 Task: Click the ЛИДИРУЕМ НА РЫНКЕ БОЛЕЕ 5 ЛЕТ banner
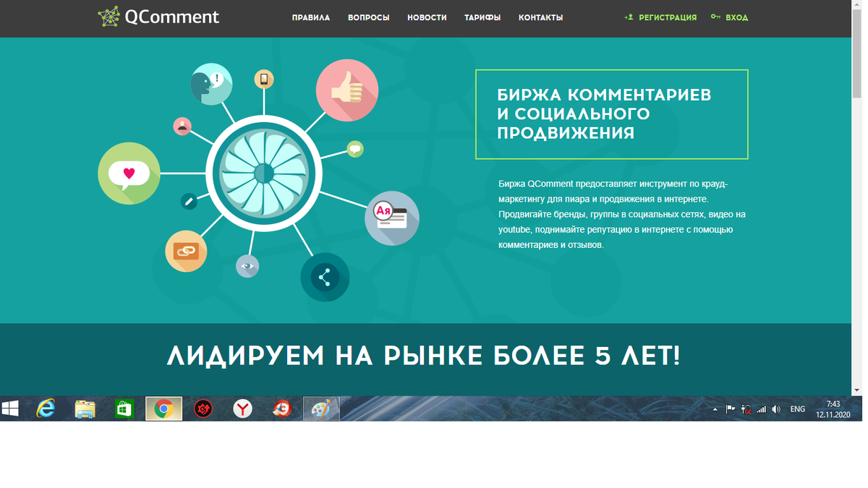tap(424, 356)
